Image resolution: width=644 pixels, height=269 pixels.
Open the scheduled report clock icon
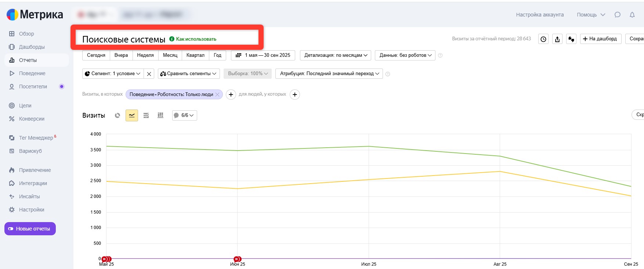click(543, 39)
